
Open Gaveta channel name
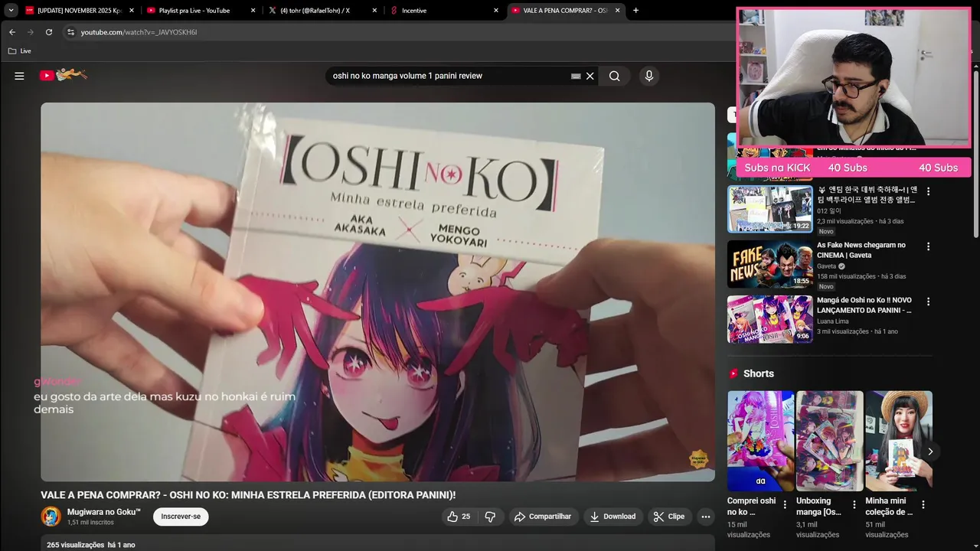(826, 266)
